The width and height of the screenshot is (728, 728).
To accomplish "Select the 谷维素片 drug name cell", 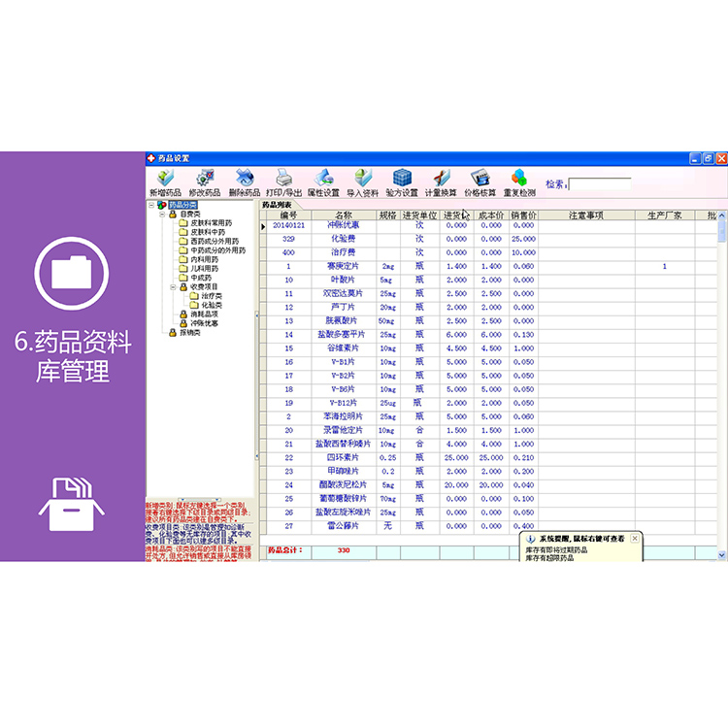I will (x=344, y=348).
